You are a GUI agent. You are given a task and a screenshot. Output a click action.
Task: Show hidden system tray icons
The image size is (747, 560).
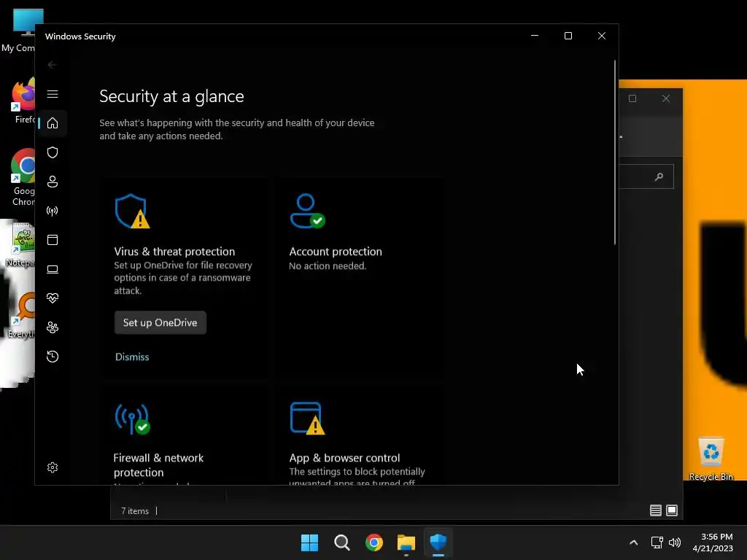tap(634, 542)
